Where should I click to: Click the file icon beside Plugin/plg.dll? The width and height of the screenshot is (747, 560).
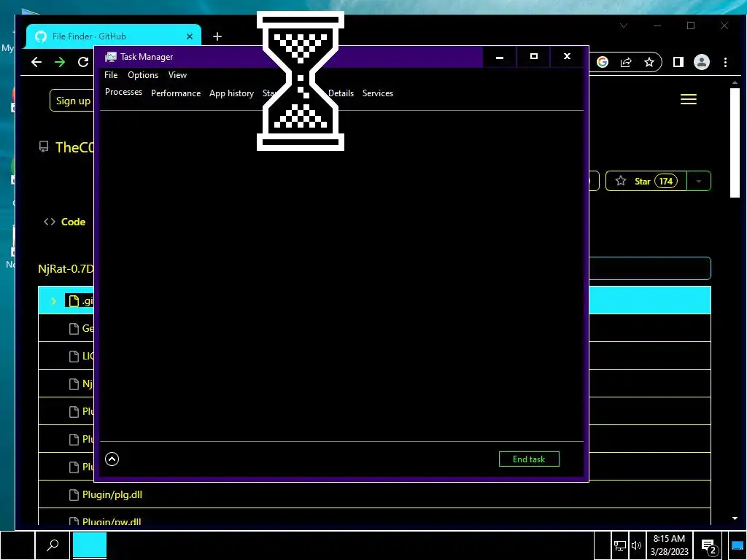(x=74, y=495)
